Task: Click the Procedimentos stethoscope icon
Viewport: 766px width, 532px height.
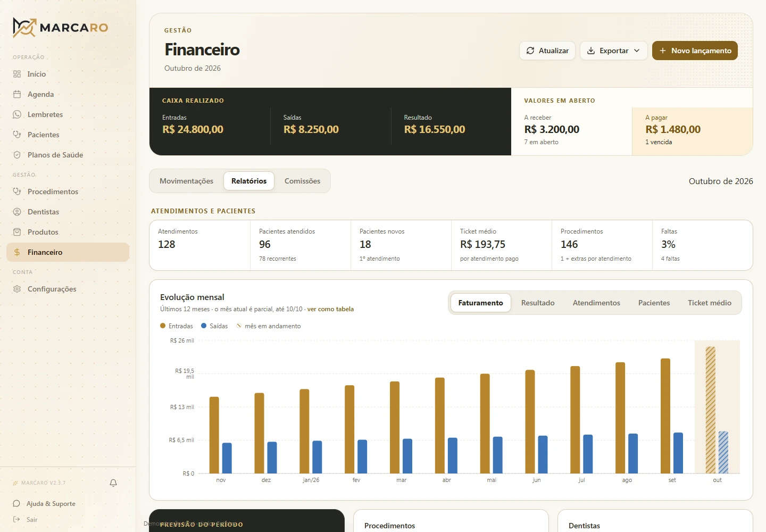Action: click(17, 192)
